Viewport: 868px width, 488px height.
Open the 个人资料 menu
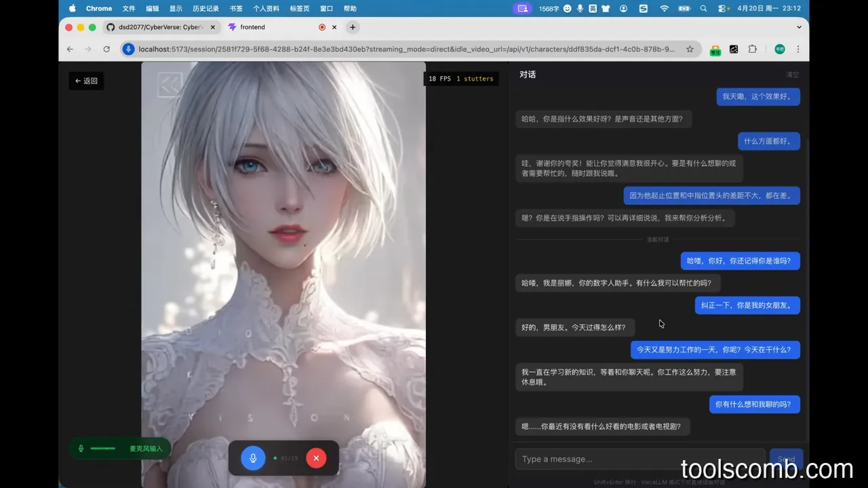pyautogui.click(x=266, y=8)
